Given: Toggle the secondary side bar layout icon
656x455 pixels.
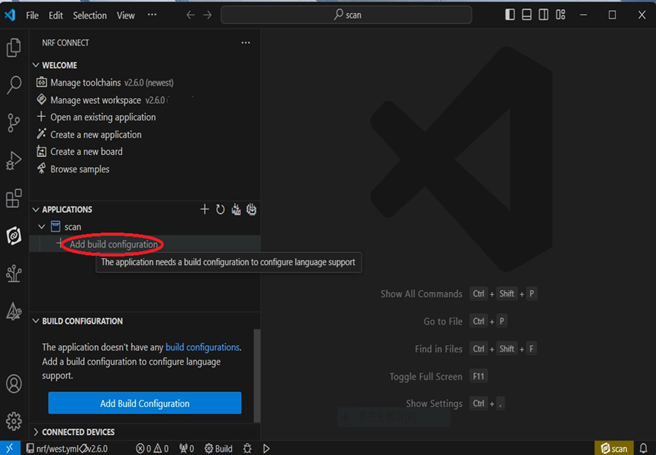Looking at the screenshot, I should click(544, 15).
